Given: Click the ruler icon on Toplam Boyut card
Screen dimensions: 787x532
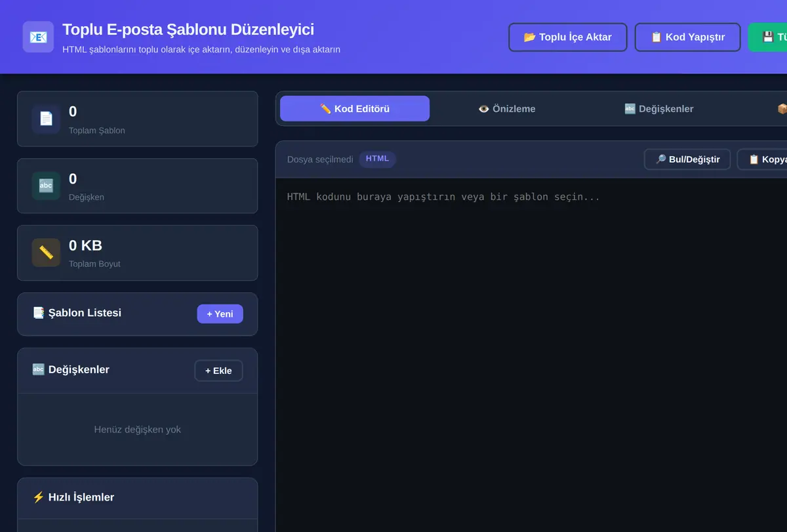Looking at the screenshot, I should coord(46,253).
